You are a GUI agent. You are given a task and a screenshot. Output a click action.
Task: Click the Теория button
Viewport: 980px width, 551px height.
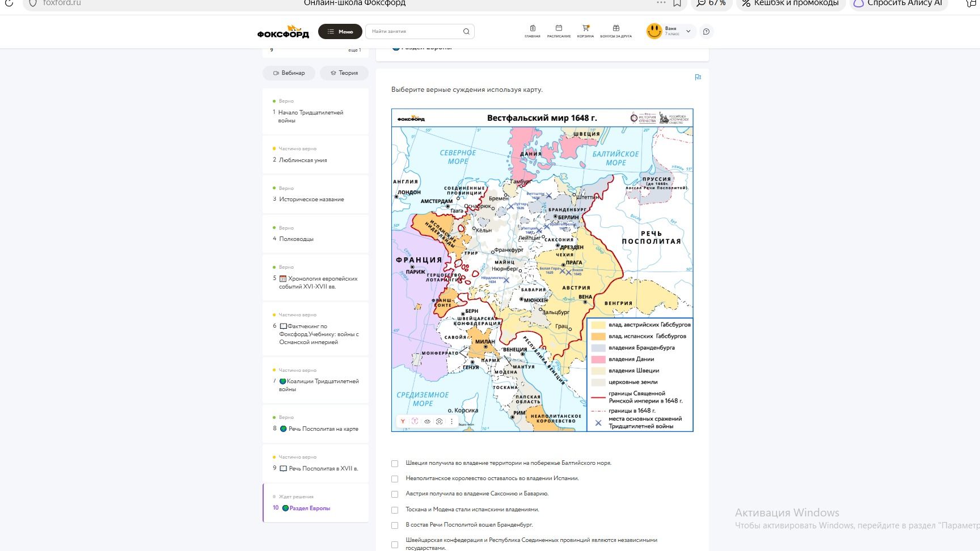(344, 73)
